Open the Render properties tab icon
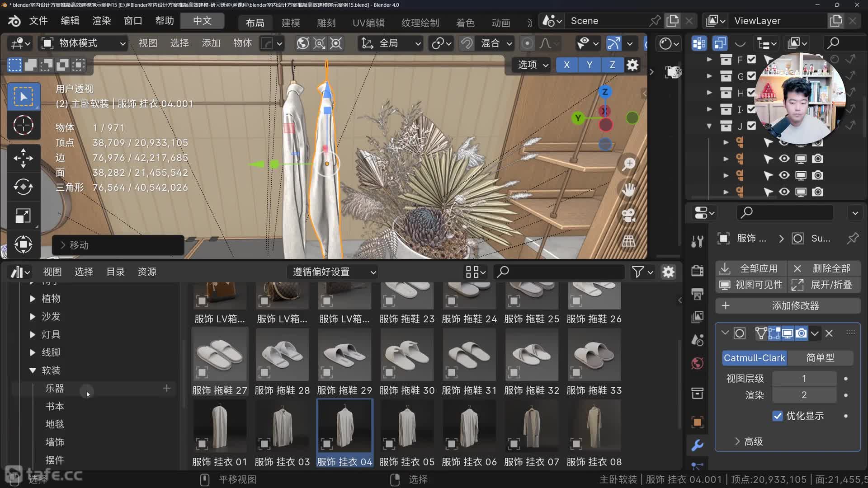Image resolution: width=868 pixels, height=488 pixels. tap(697, 270)
